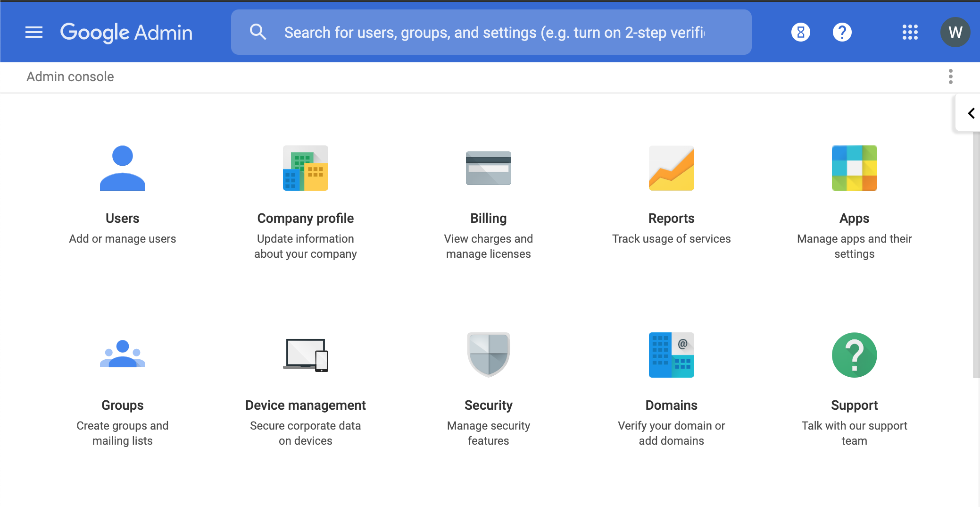Open the W account avatar
This screenshot has width=980, height=507.
click(955, 32)
